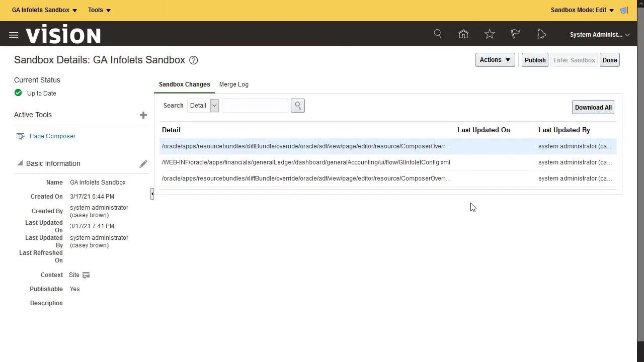Open help icon next to sandbox title
Screen dimensions: 644x362
(x=194, y=60)
